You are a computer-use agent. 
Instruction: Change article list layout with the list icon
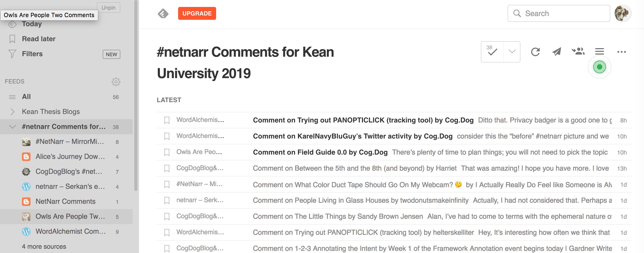tap(600, 52)
